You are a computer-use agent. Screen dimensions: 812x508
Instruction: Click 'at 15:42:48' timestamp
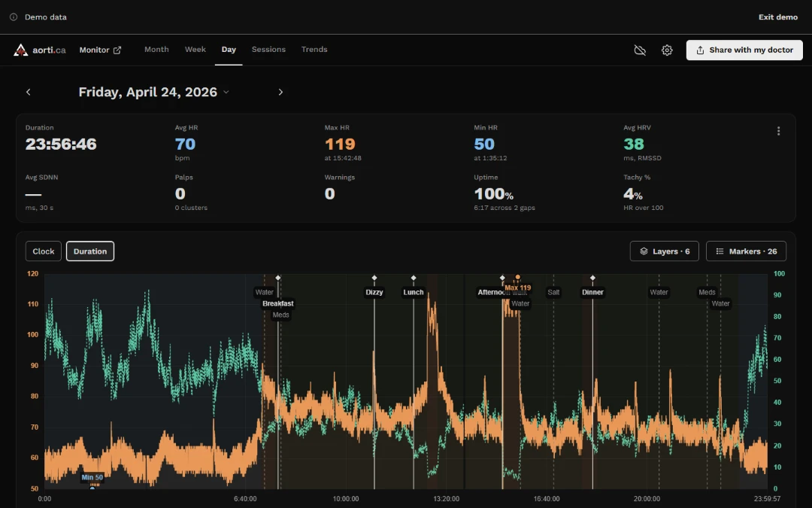pyautogui.click(x=343, y=157)
